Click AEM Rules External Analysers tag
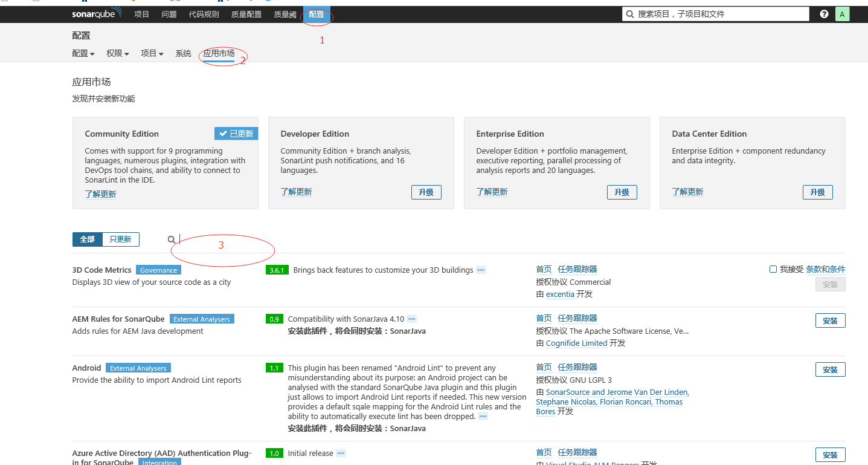This screenshot has width=868, height=465. 202,319
